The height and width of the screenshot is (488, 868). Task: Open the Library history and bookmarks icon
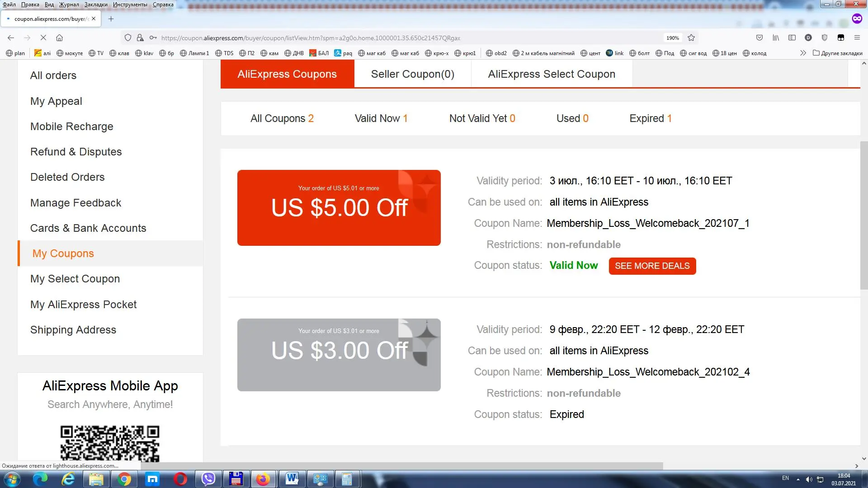[776, 38]
